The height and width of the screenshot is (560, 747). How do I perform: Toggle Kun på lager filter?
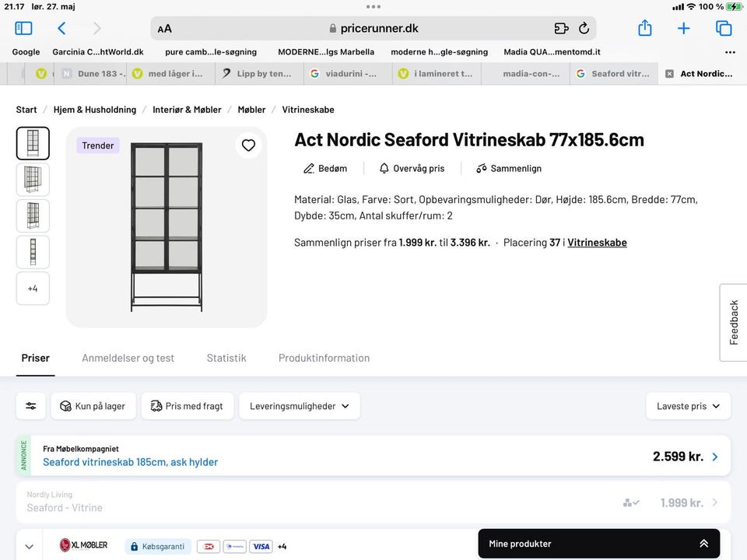click(x=93, y=406)
